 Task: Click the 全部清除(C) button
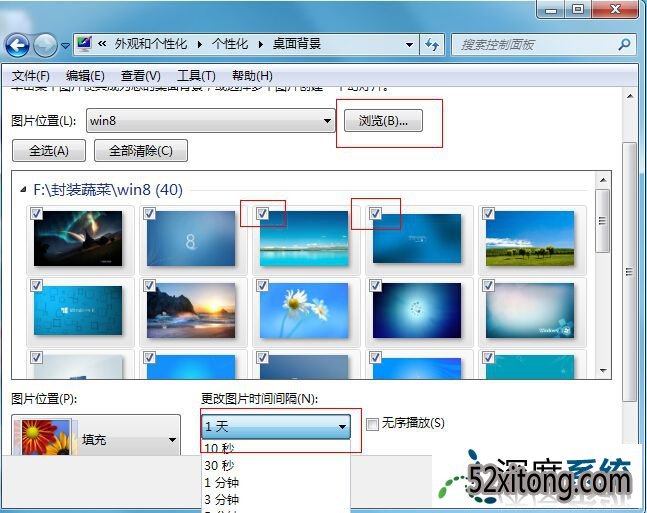[x=141, y=151]
